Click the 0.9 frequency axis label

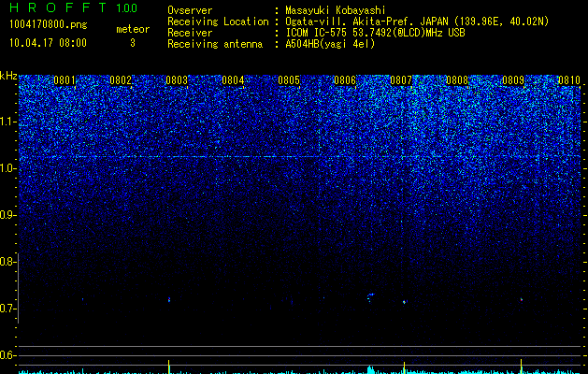8,215
